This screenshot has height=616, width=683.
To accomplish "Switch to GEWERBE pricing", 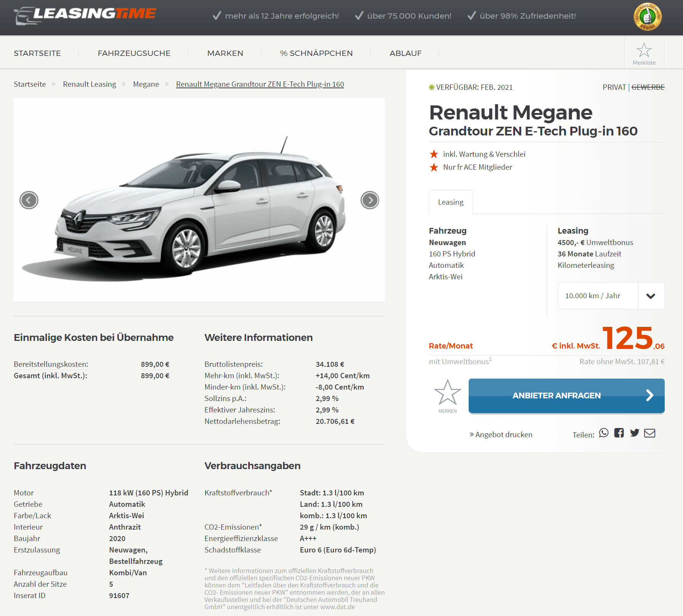I will click(x=648, y=87).
